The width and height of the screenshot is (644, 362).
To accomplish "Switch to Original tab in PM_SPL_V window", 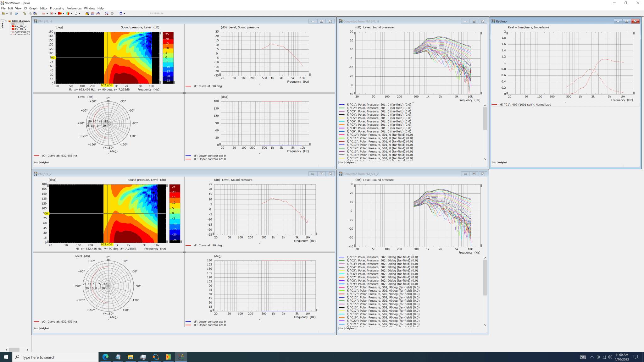I will [x=45, y=328].
